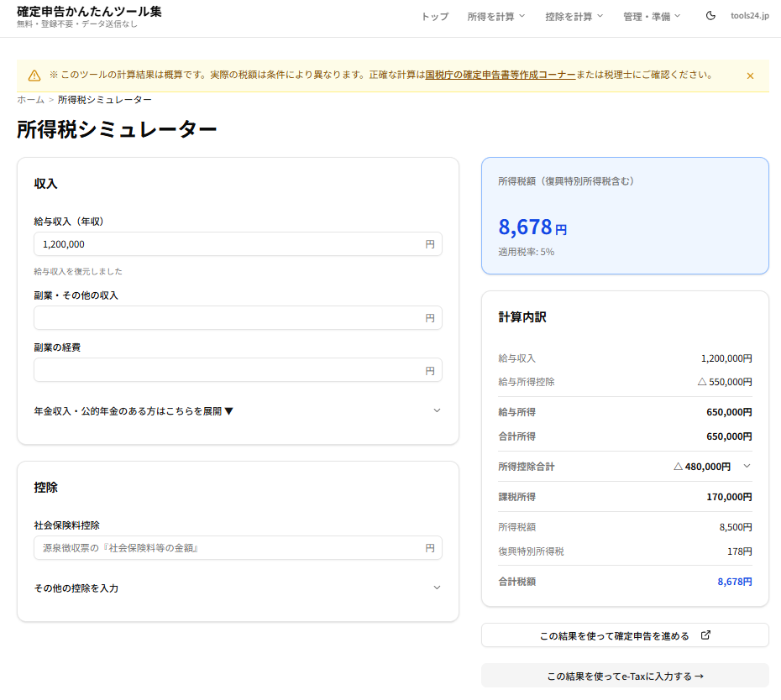This screenshot has width=781, height=700.
Task: Toggle dark mode with the moon icon
Action: (710, 16)
